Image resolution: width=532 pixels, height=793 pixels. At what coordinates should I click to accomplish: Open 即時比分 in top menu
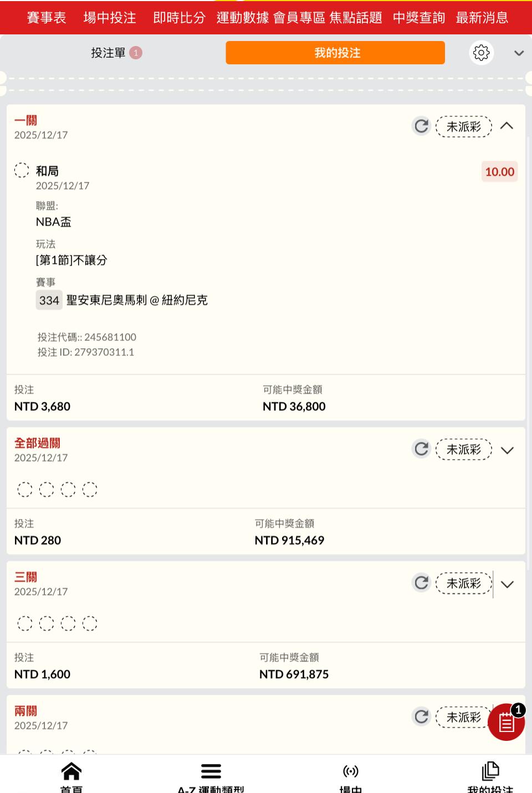tap(179, 18)
